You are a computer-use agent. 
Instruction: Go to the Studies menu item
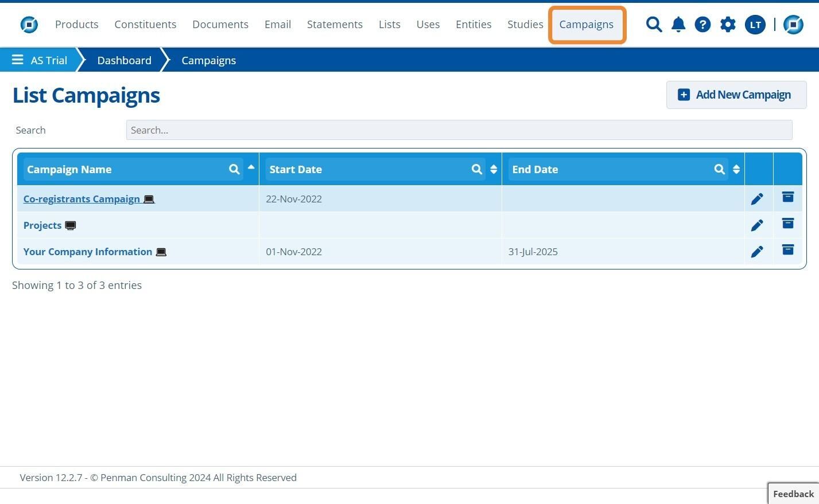point(525,25)
